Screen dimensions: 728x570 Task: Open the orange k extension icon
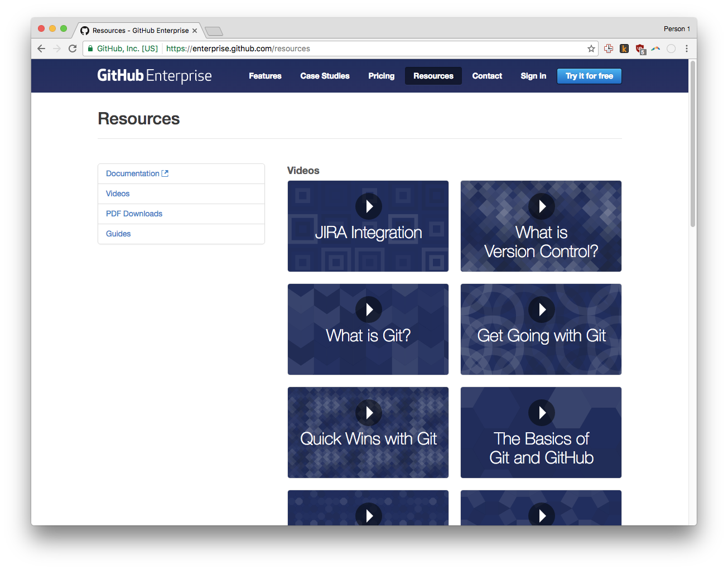pos(624,49)
